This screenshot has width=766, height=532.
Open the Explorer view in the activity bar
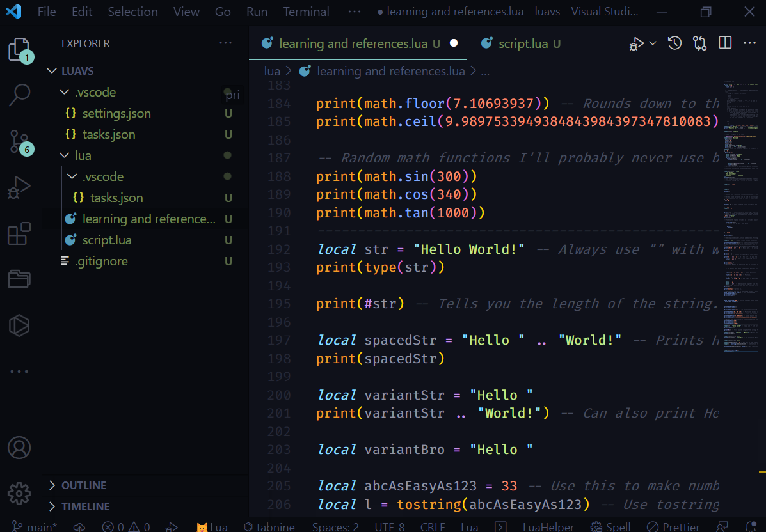point(19,49)
